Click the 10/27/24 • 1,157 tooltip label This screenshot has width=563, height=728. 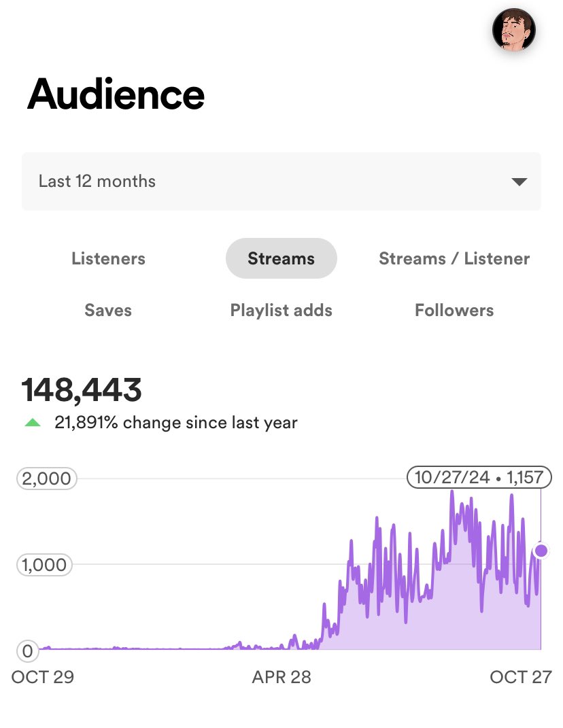(479, 477)
